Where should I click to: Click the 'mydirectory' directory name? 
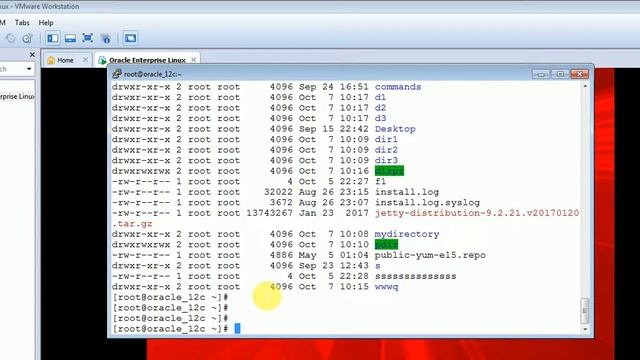click(x=407, y=234)
